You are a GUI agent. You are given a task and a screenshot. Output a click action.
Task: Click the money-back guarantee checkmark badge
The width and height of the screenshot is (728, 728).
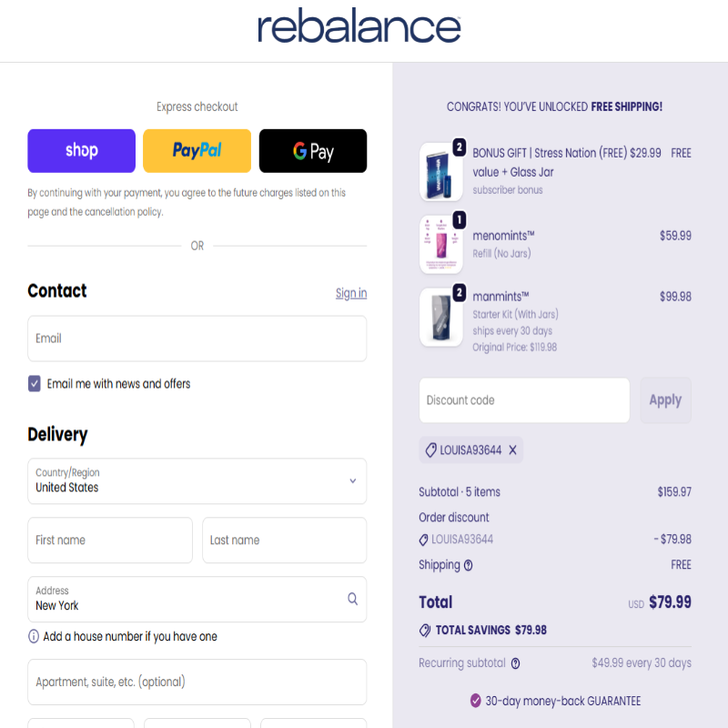(475, 701)
